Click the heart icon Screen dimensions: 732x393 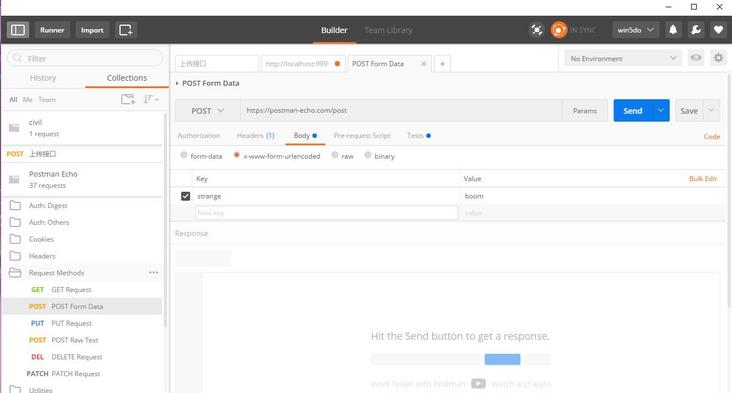tap(718, 30)
